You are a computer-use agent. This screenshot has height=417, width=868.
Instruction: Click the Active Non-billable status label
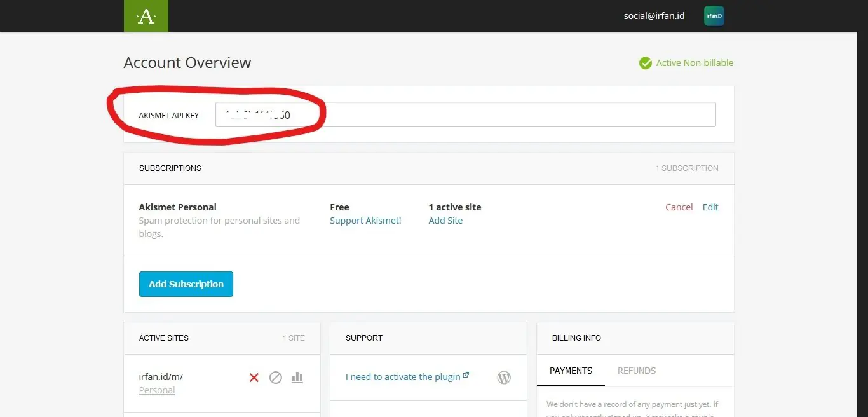pyautogui.click(x=695, y=63)
